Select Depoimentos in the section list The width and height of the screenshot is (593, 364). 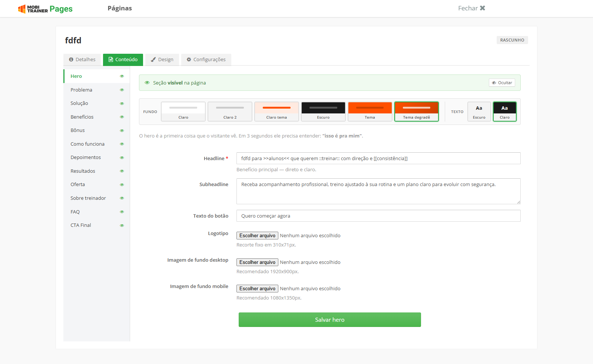pyautogui.click(x=97, y=158)
